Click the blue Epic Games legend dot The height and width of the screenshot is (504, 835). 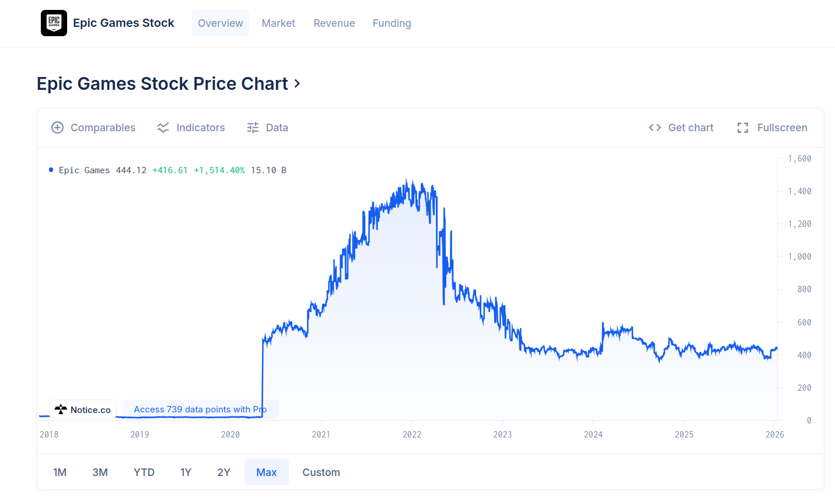(x=51, y=170)
